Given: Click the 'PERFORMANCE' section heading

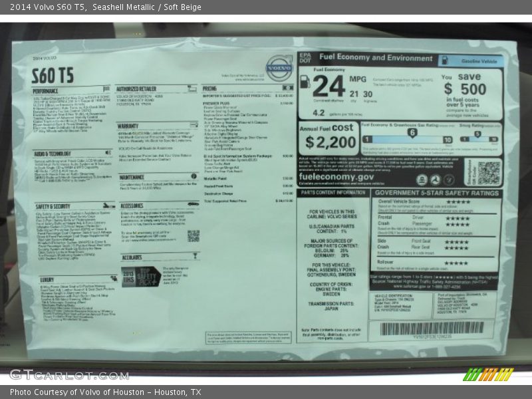Looking at the screenshot, I should pyautogui.click(x=45, y=91).
